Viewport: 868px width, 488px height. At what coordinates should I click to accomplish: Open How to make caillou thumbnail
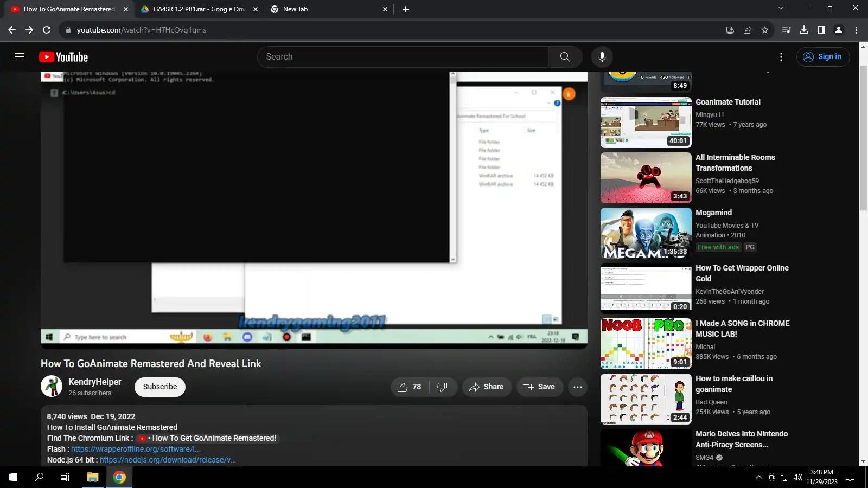point(646,399)
